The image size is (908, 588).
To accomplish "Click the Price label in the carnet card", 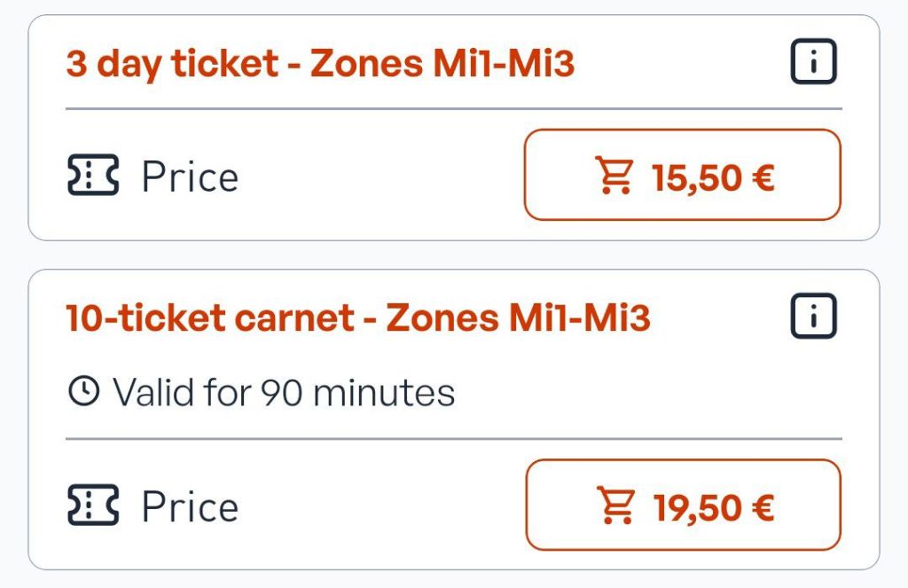I will click(x=190, y=507).
